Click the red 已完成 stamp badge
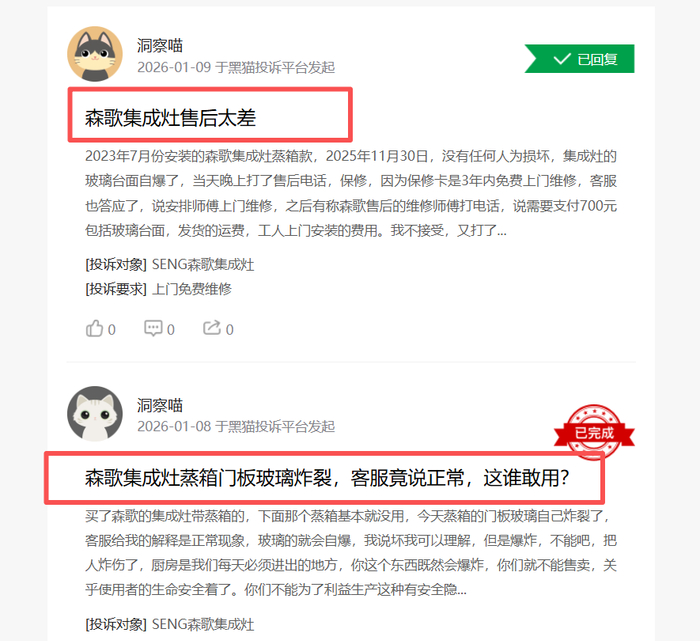 pos(594,433)
